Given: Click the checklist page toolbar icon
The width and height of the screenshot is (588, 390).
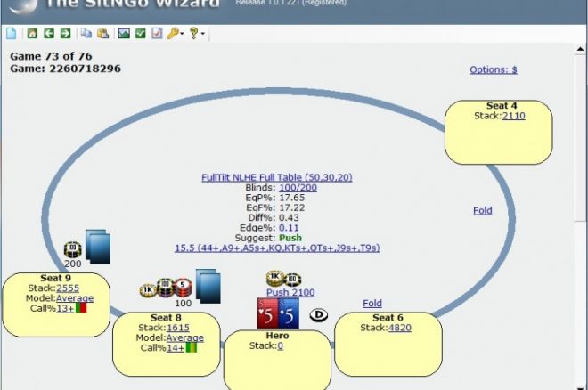Looking at the screenshot, I should [x=157, y=33].
